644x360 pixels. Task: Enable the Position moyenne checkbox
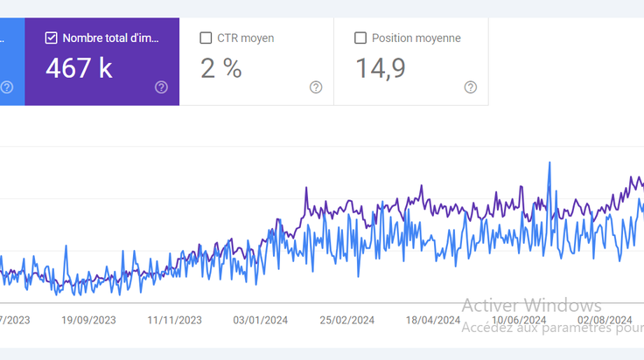point(360,38)
